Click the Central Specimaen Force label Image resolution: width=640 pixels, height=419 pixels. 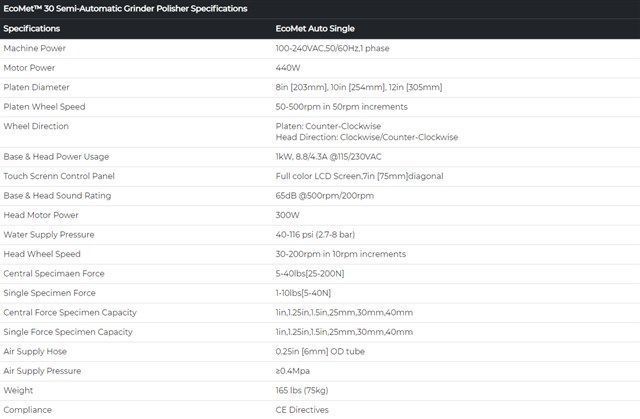tap(54, 273)
